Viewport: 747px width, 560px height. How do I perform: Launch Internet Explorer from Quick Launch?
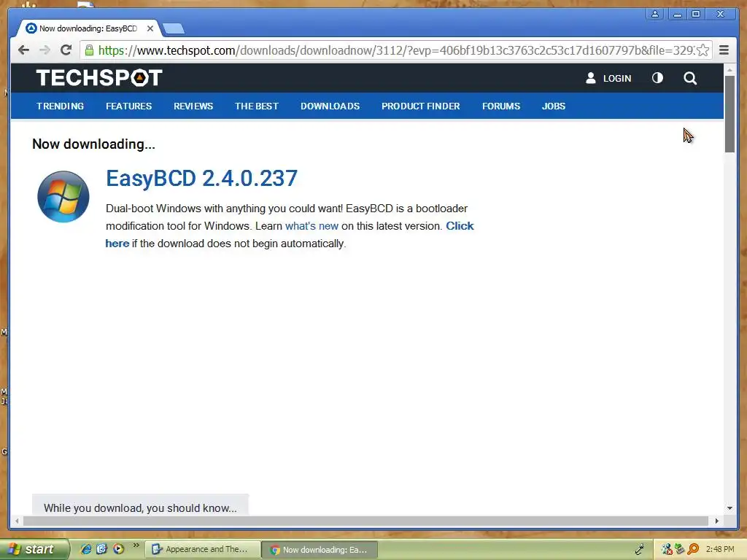(x=86, y=549)
